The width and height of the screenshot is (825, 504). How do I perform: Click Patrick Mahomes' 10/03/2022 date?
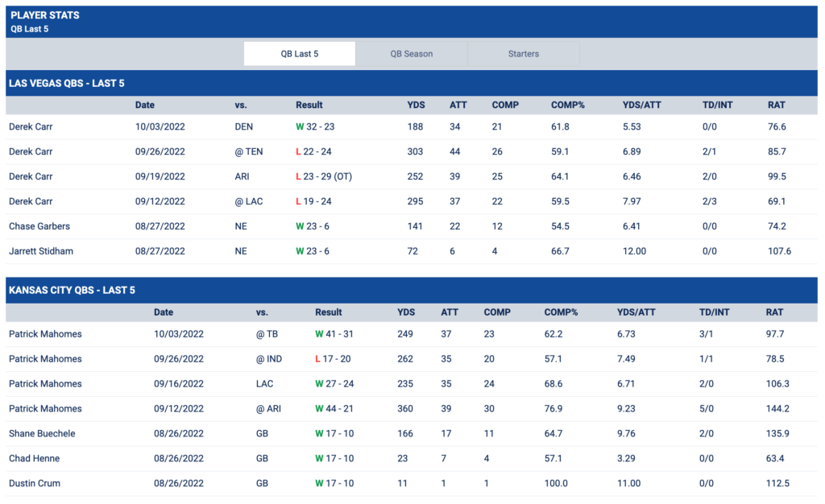point(179,334)
